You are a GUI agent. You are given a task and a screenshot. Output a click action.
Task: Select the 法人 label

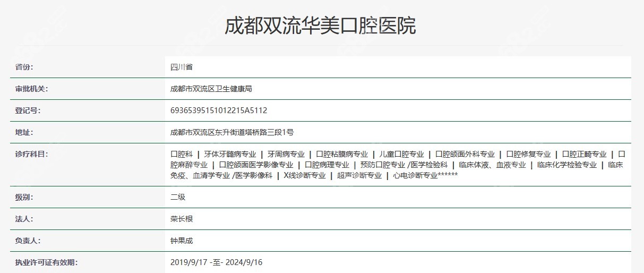click(24, 219)
